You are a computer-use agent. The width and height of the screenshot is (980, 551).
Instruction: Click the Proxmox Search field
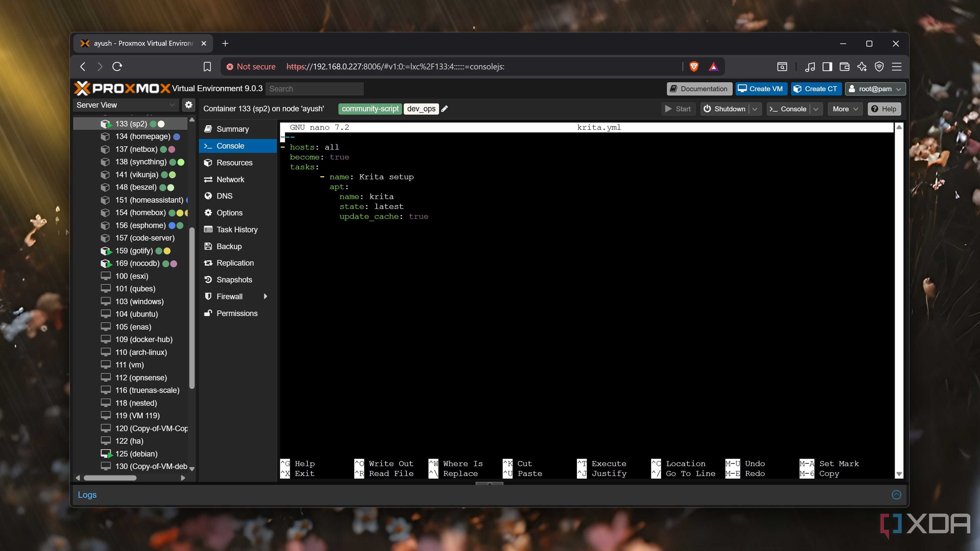coord(315,89)
